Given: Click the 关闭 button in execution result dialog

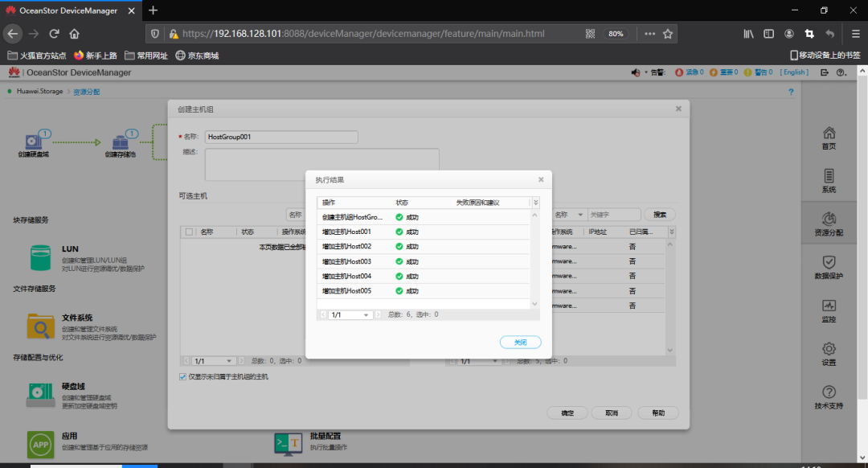Looking at the screenshot, I should click(520, 343).
